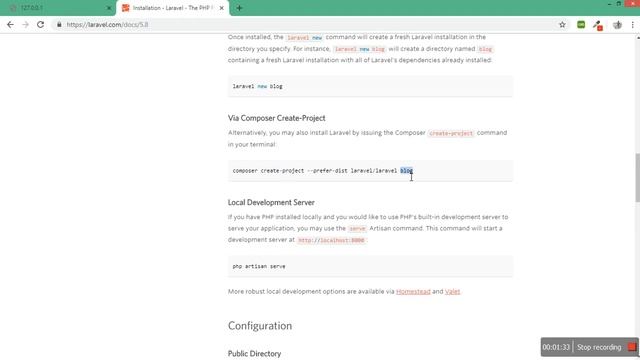Open the green extension icon

click(x=581, y=24)
